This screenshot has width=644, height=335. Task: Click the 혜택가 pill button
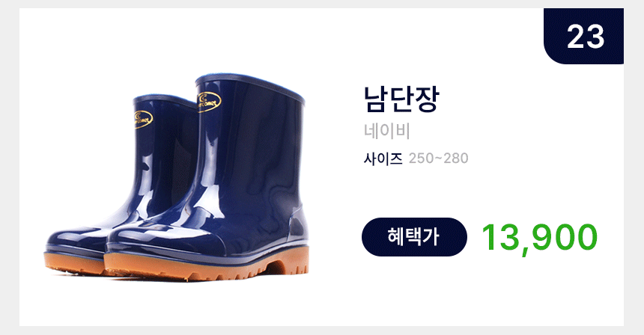coord(414,237)
